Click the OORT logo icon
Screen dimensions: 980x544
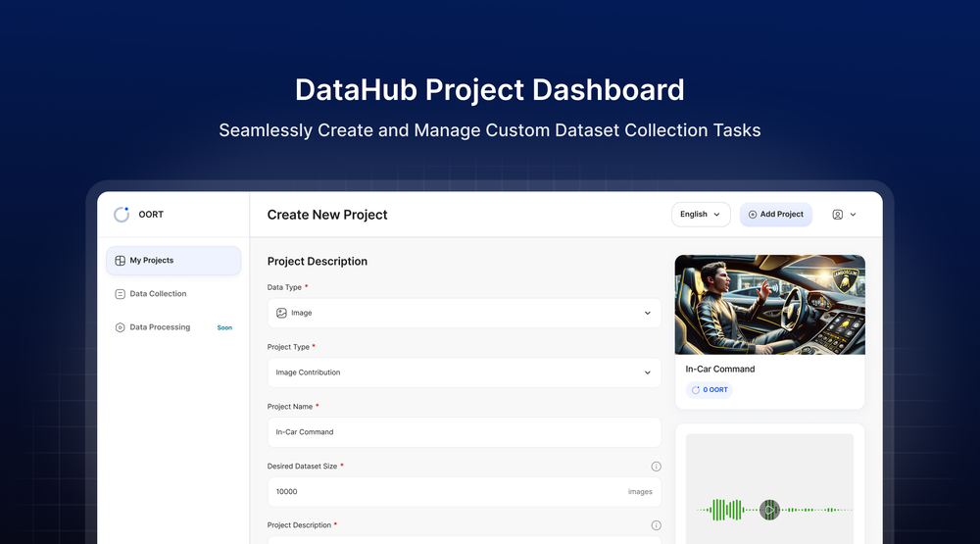(x=122, y=214)
